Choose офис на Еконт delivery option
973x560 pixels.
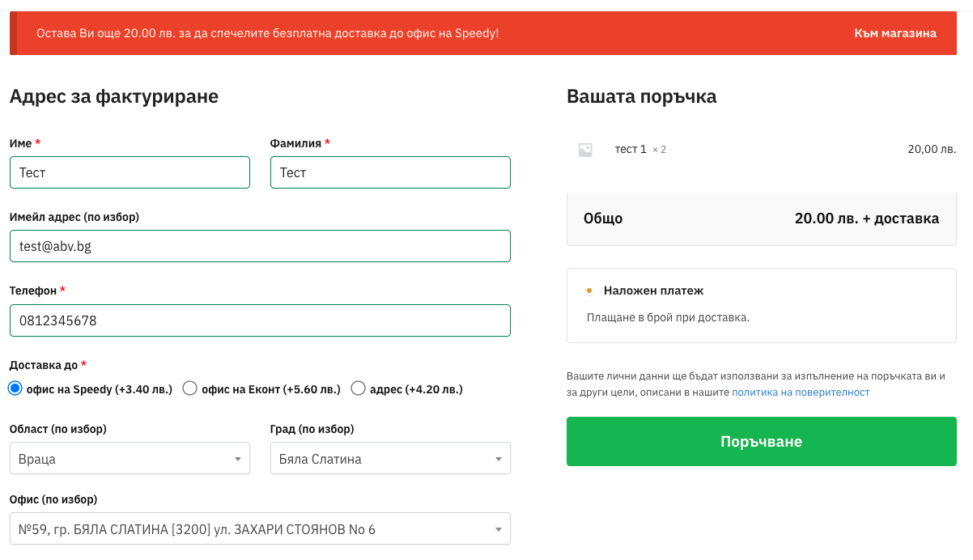190,388
